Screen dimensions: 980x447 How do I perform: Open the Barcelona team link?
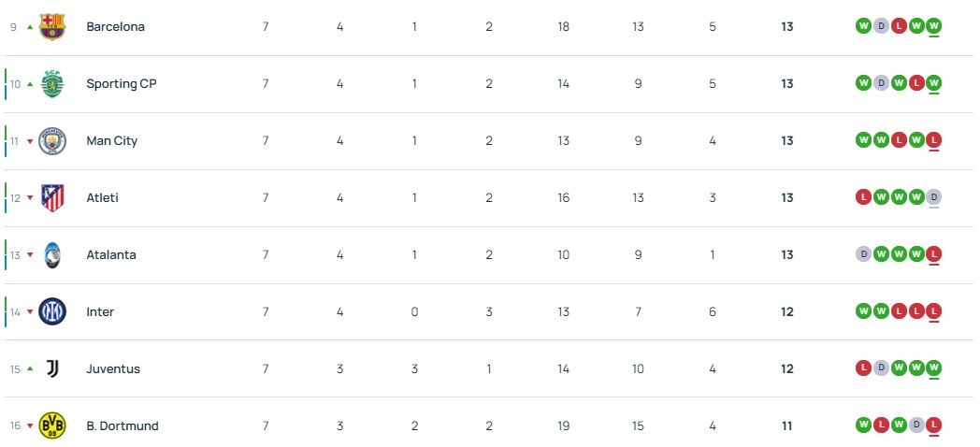tap(115, 27)
